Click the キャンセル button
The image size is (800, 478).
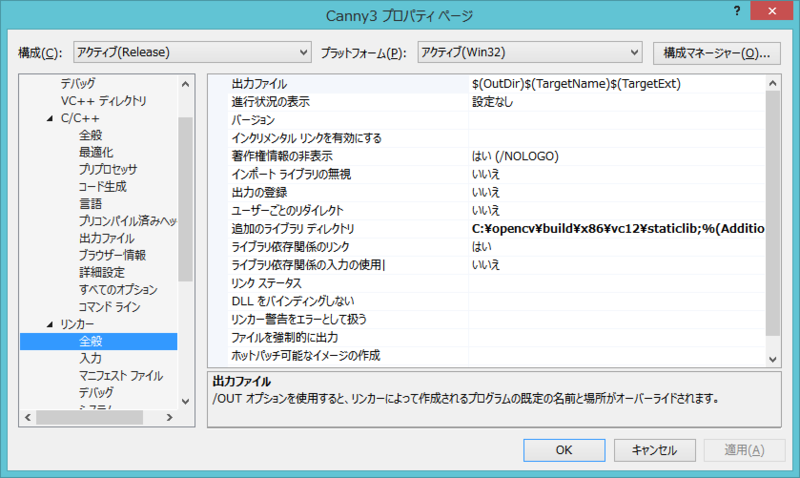[655, 450]
